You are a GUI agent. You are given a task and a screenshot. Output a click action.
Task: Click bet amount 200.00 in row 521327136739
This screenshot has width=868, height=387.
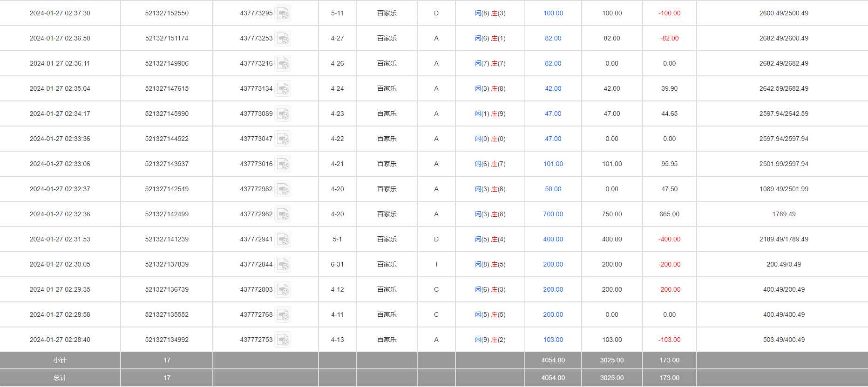553,289
